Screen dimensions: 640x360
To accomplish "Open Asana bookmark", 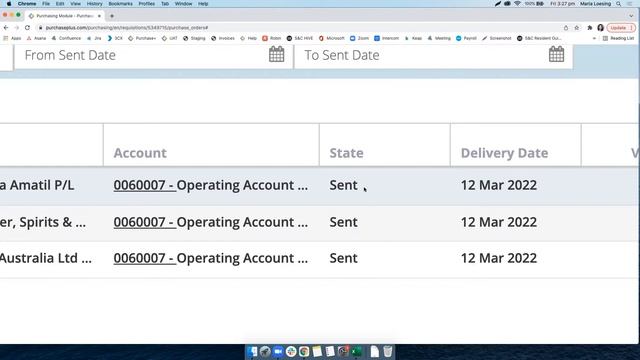I will pyautogui.click(x=36, y=38).
